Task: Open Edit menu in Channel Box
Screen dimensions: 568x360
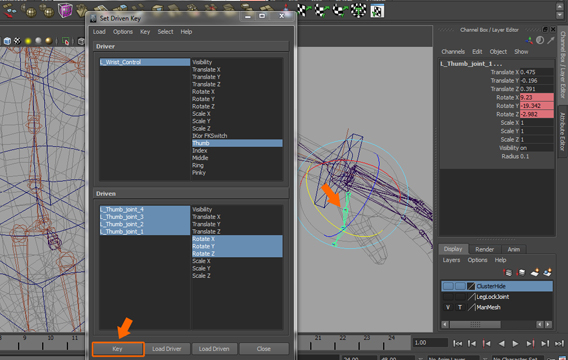Action: 477,52
